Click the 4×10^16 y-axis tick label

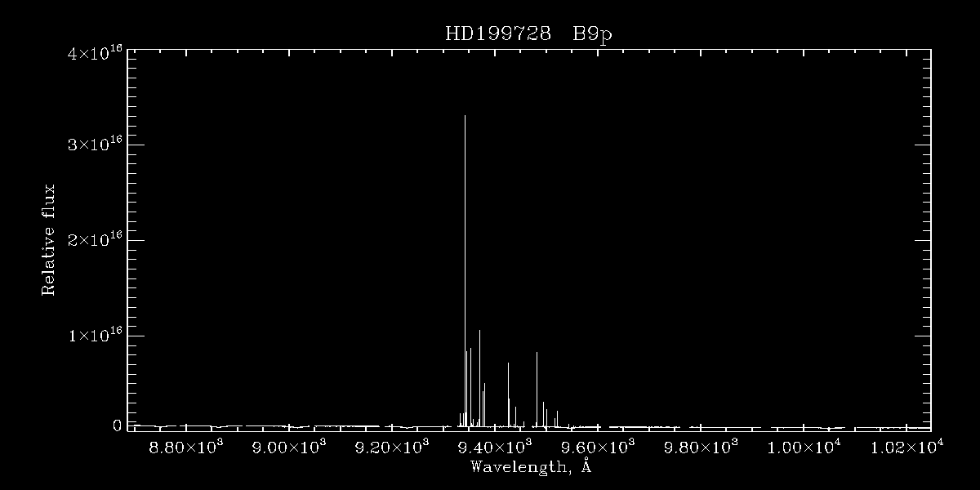point(95,52)
